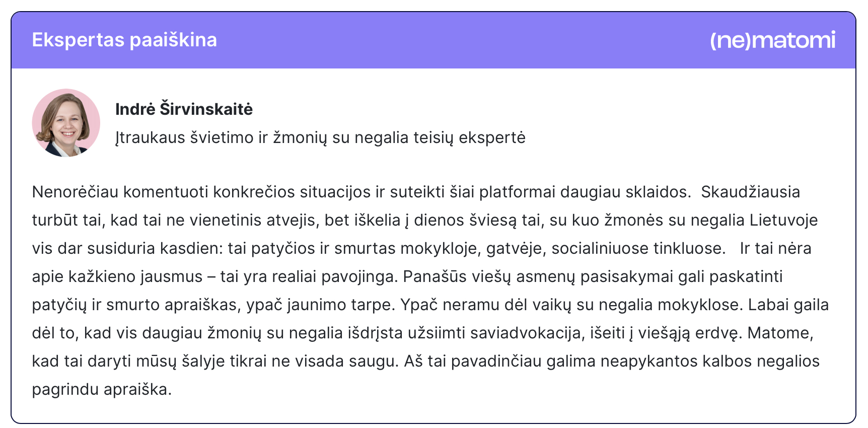Click the closing words "pagrindu apraiška"
The image size is (868, 428).
tap(102, 389)
